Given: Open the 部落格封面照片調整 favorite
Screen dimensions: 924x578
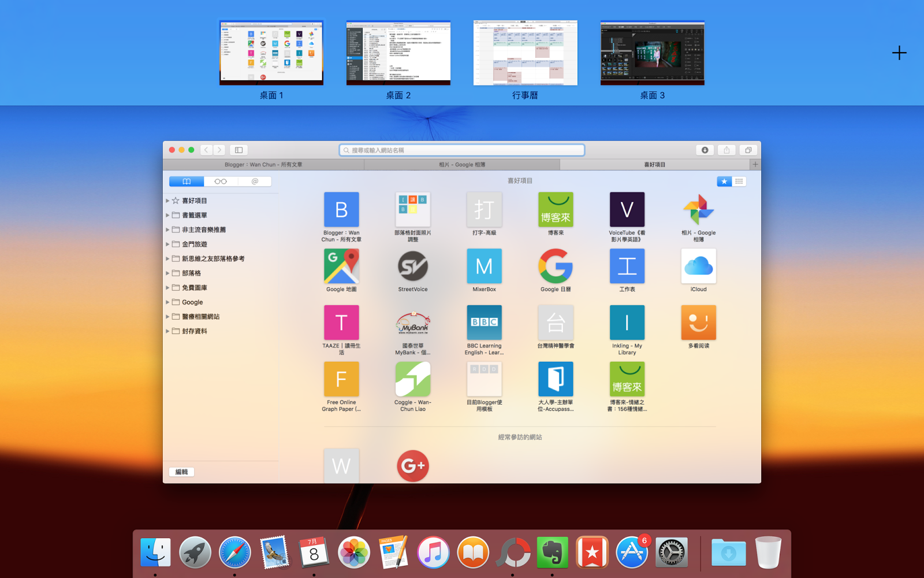Looking at the screenshot, I should tap(413, 209).
